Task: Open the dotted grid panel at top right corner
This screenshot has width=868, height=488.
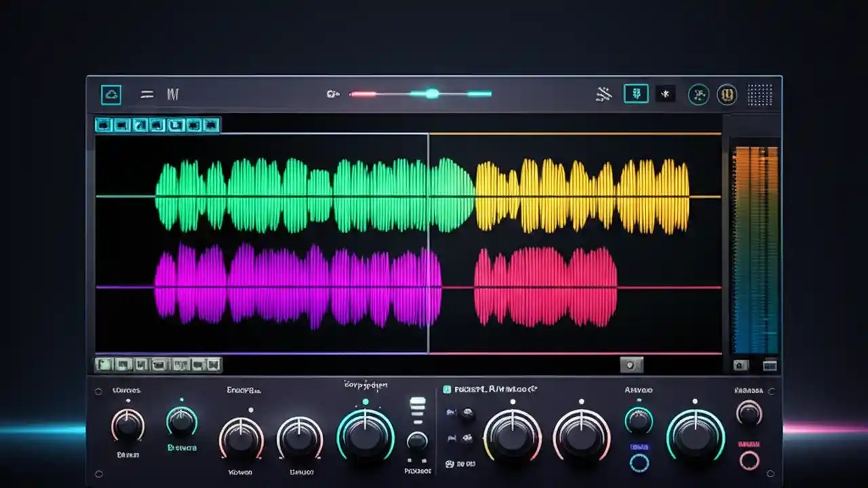Action: (761, 94)
